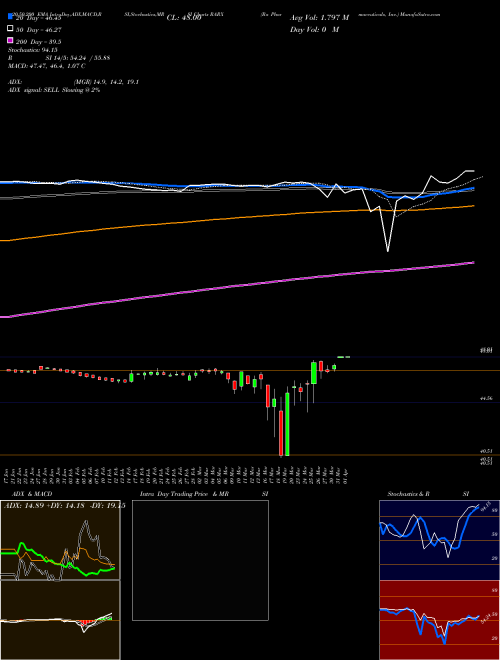Select the '50 Day - 46.27' legend text
500x660 pixels.
[x=38, y=30]
